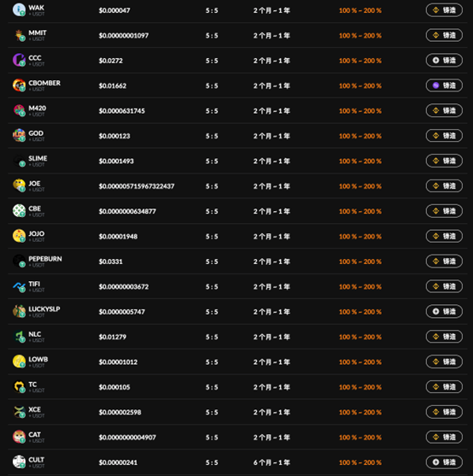Screen dimensions: 473x476
Task: Click the CULT token logo icon
Action: click(19, 461)
